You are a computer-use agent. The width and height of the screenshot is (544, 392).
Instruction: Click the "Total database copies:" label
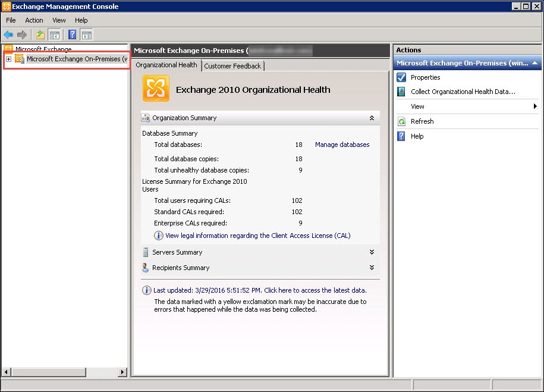(x=186, y=159)
